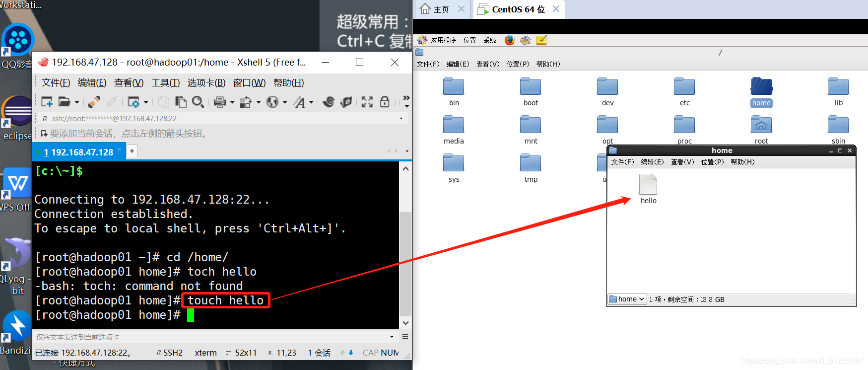The image size is (868, 370).
Task: Click the Find magnifier icon in Xshell toolbar
Action: (198, 102)
